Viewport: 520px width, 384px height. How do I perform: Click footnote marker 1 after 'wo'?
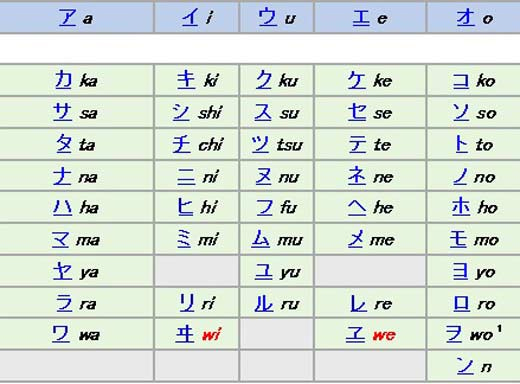(499, 329)
